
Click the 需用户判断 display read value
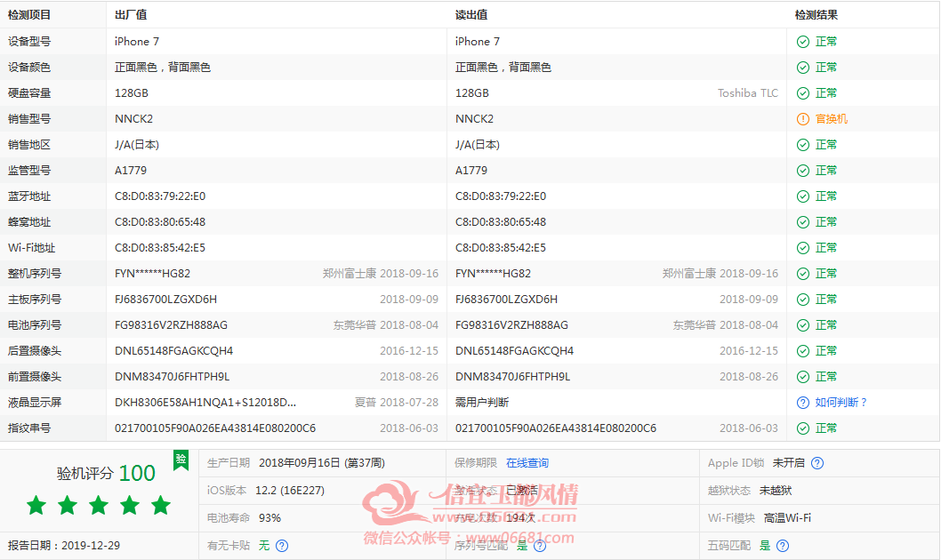pyautogui.click(x=482, y=403)
